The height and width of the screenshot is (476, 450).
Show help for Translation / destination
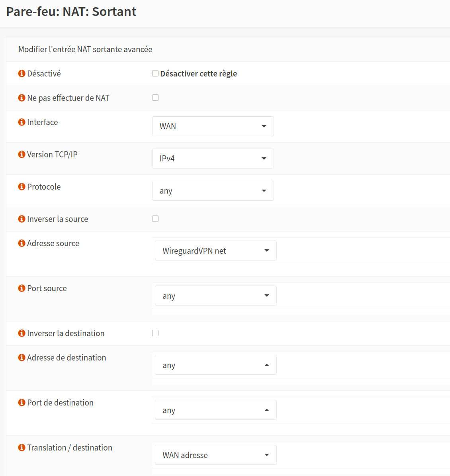[x=22, y=448]
